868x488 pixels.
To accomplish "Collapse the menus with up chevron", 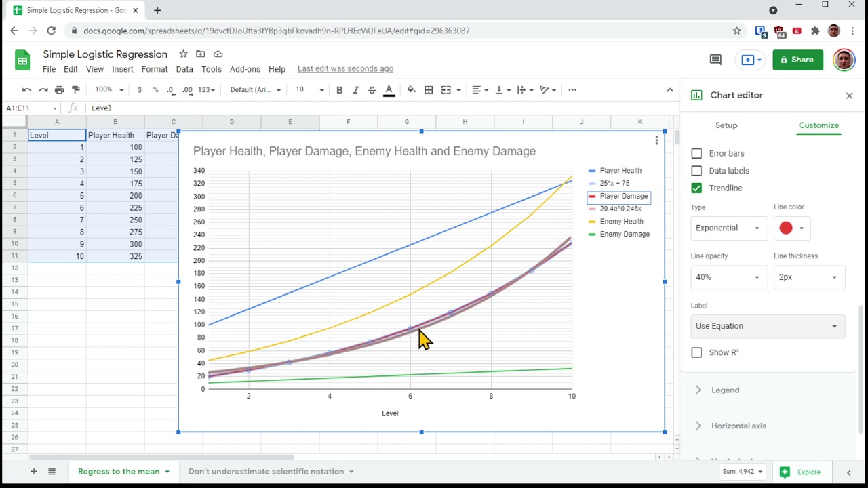I will click(670, 89).
